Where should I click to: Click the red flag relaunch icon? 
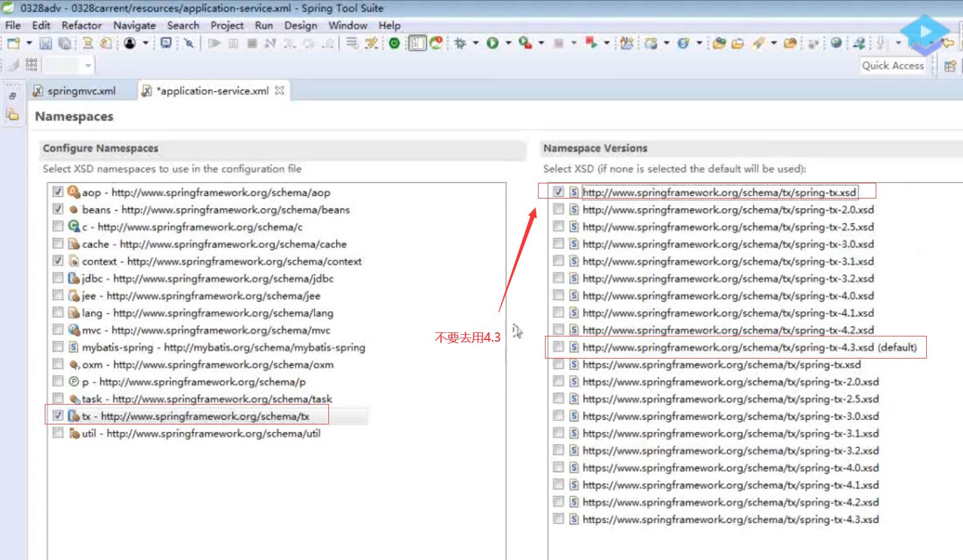click(x=592, y=42)
